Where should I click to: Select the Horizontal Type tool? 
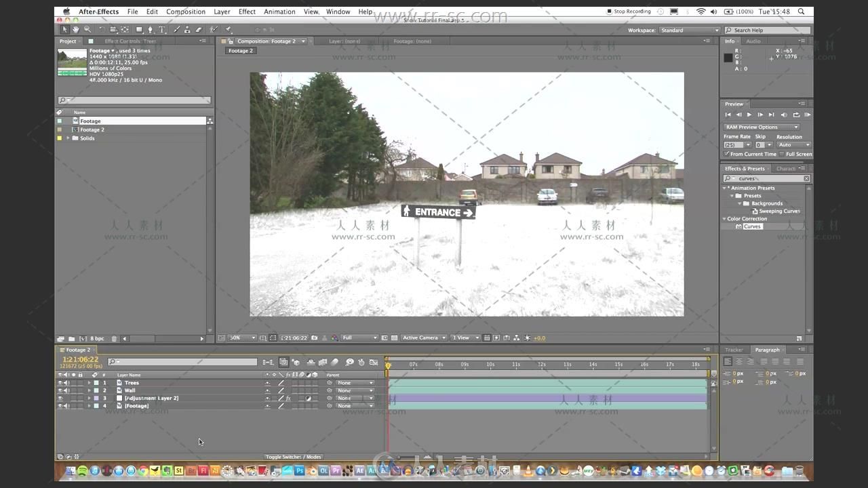click(x=161, y=30)
